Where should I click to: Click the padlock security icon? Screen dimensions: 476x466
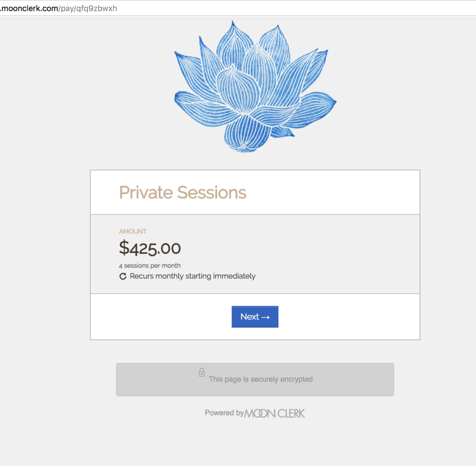pos(202,372)
